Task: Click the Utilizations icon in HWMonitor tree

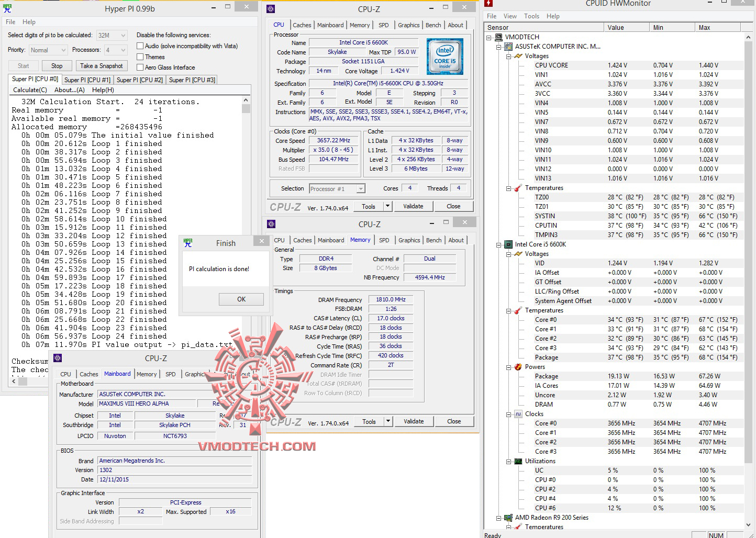Action: point(518,461)
